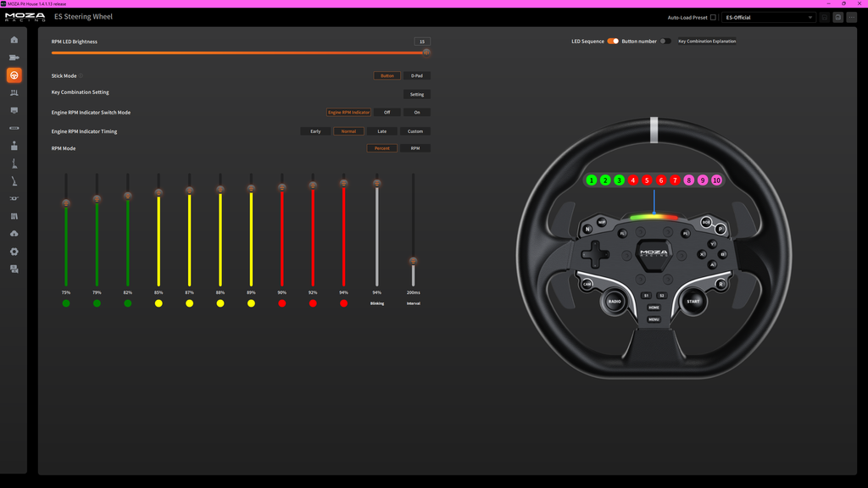Click the D-pad cross on the wheel image
Image resolution: width=868 pixels, height=488 pixels.
pos(595,254)
